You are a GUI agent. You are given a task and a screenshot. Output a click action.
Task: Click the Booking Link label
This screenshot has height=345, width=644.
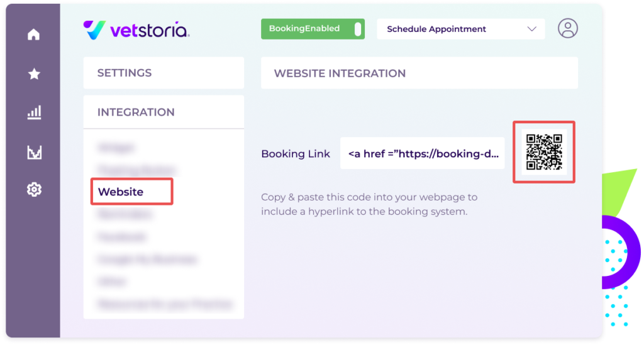click(296, 154)
